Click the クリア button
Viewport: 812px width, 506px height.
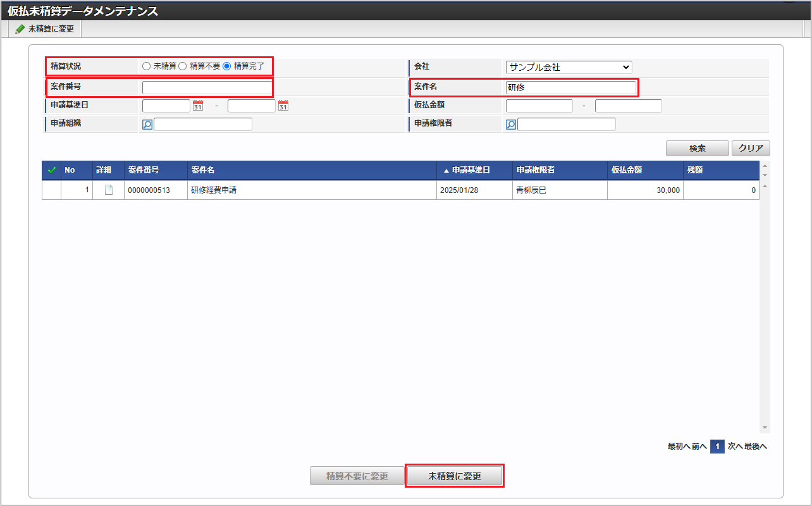pos(751,149)
